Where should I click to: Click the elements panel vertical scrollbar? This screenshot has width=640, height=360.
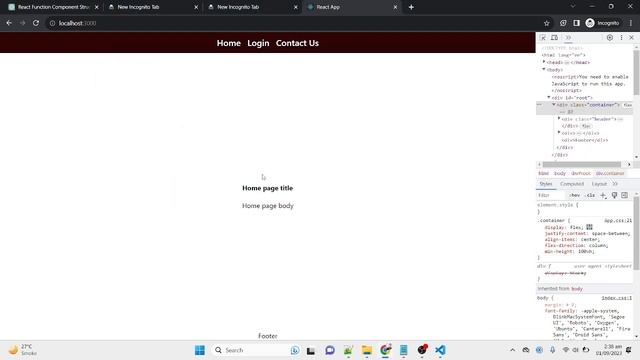tap(636, 72)
